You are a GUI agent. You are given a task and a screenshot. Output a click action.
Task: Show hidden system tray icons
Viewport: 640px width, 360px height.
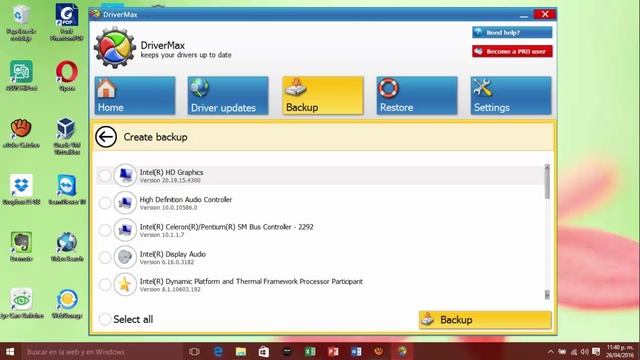point(551,351)
